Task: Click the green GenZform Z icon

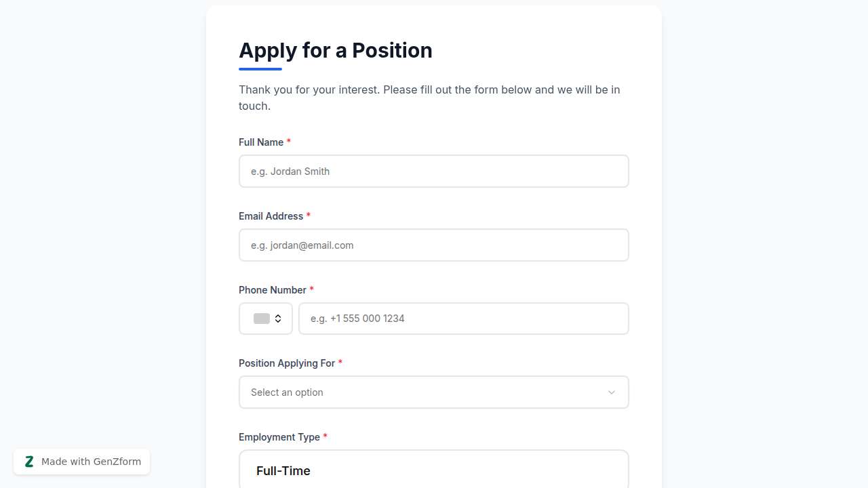Action: [x=29, y=462]
